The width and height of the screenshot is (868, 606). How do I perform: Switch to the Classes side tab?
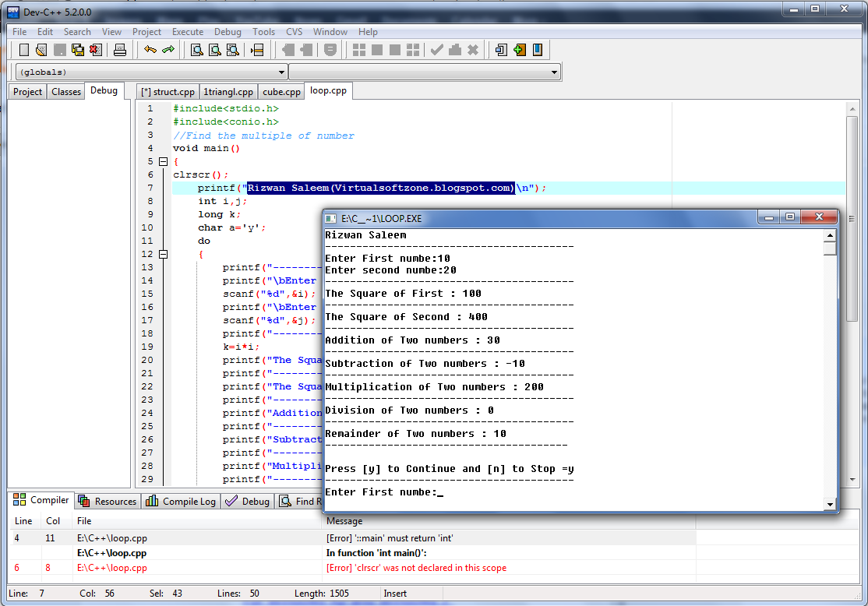66,92
